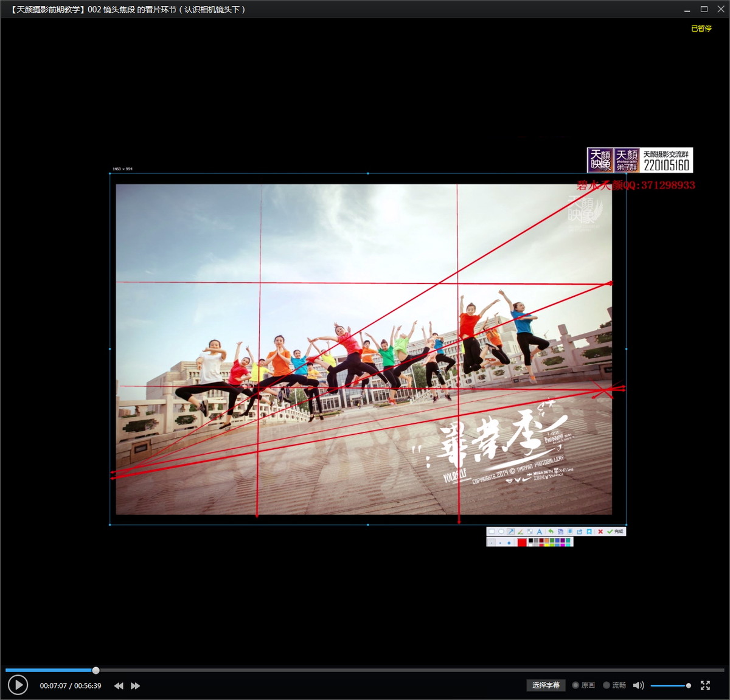
Task: Undo the last annotation
Action: point(551,532)
